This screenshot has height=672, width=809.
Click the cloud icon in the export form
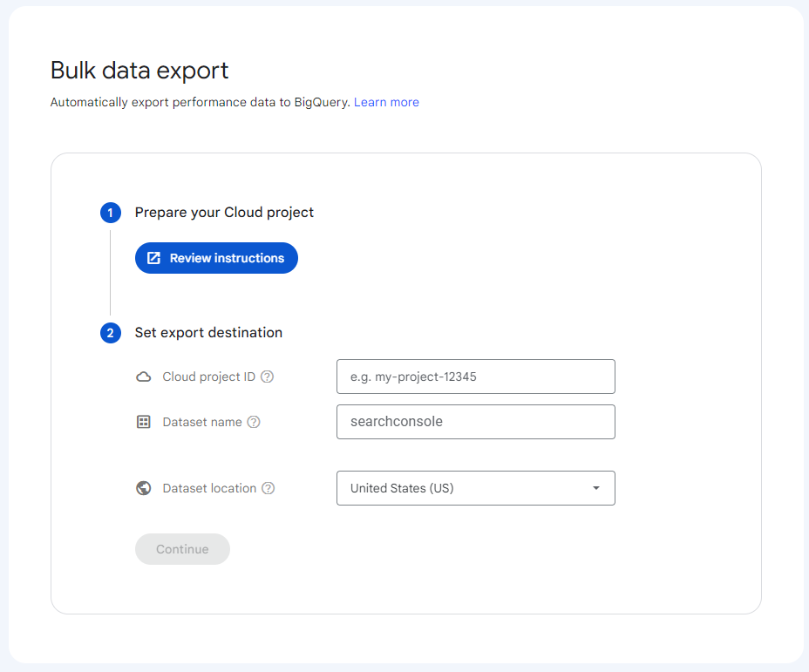coord(144,377)
